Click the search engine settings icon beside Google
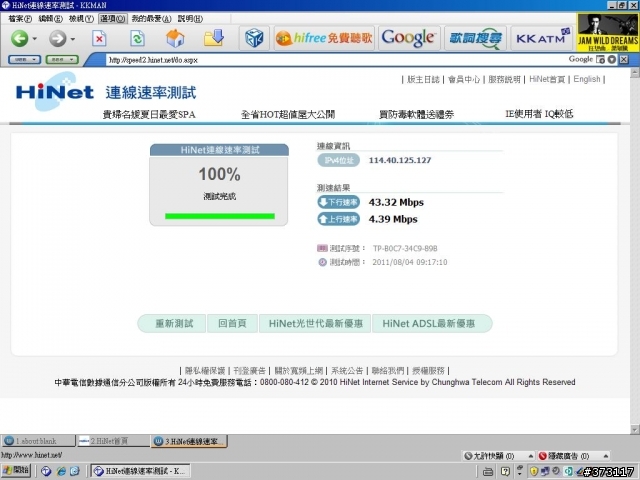This screenshot has height=480, width=640. [600, 60]
